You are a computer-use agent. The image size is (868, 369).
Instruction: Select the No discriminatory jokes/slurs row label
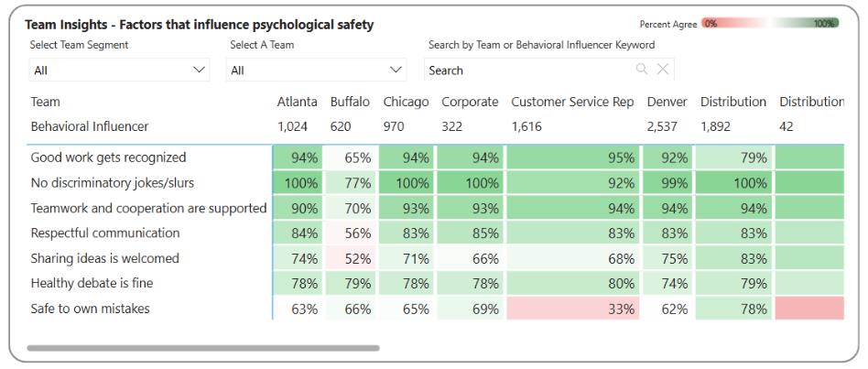[x=113, y=183]
